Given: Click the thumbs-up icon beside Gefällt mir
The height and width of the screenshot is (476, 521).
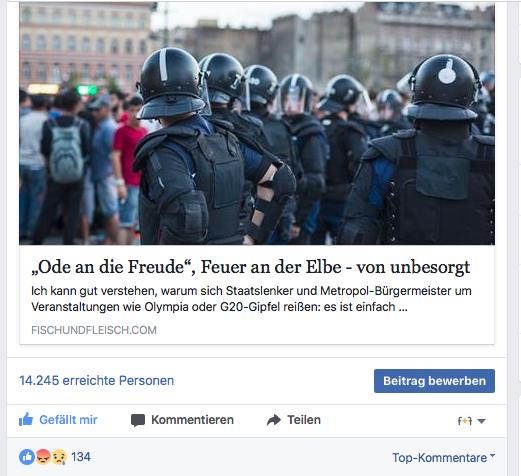Looking at the screenshot, I should point(26,419).
